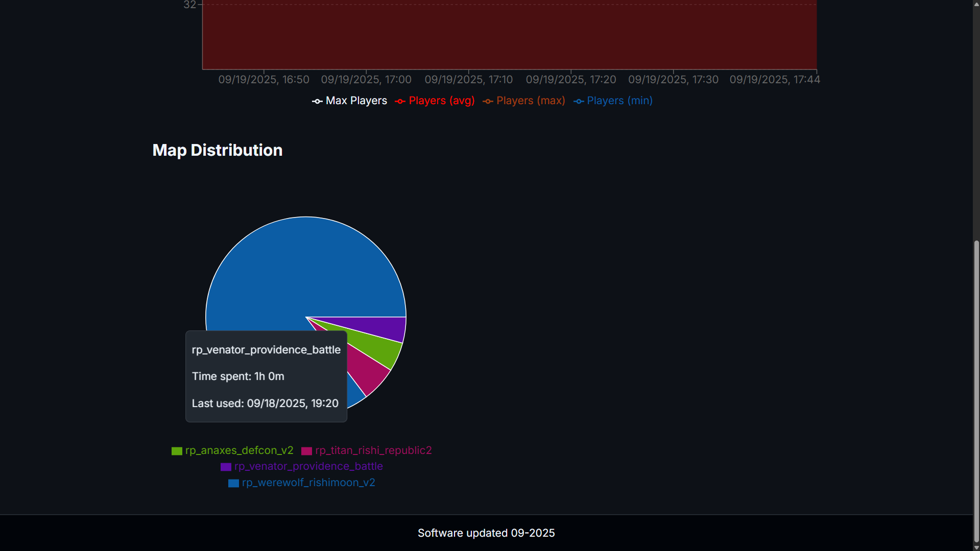Select the rp_venator_providence_battle legend label
980x551 pixels.
308,466
